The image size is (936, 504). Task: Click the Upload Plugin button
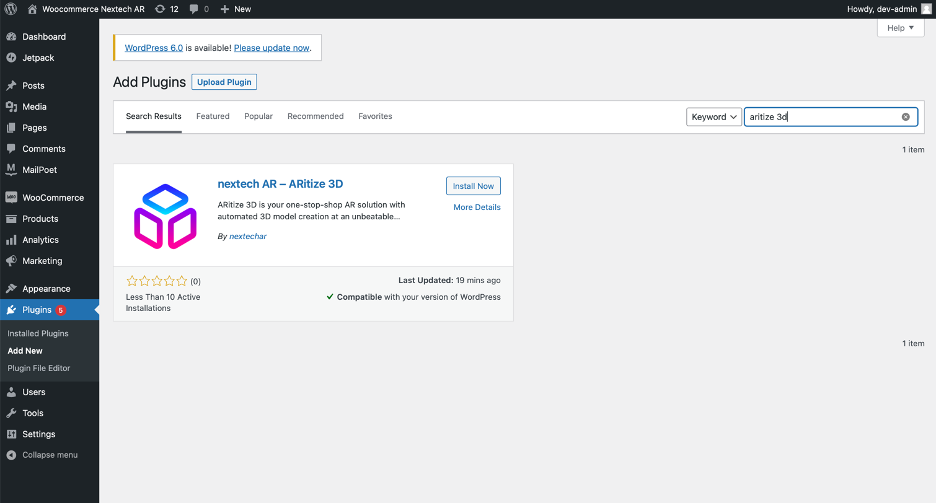point(224,82)
